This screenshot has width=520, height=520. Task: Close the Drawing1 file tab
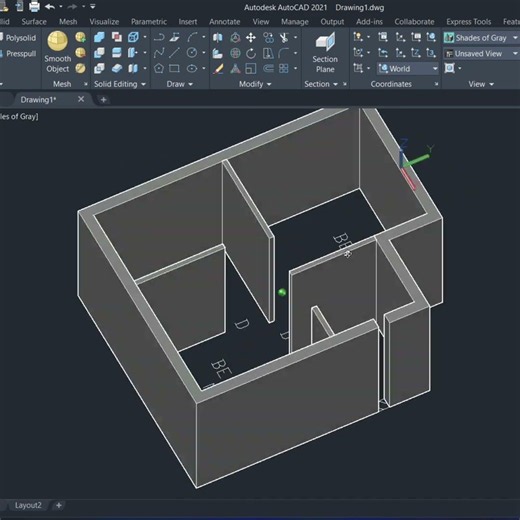81,99
